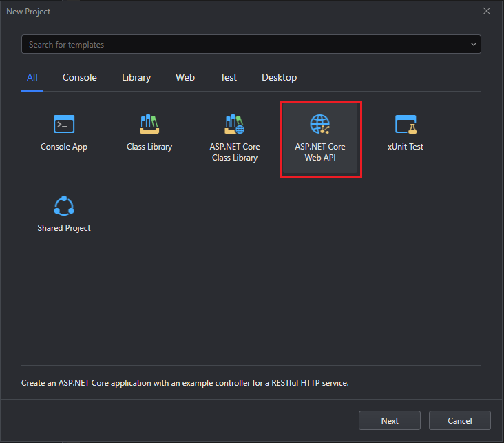
Task: Select the Shared Project icon
Action: pos(64,205)
